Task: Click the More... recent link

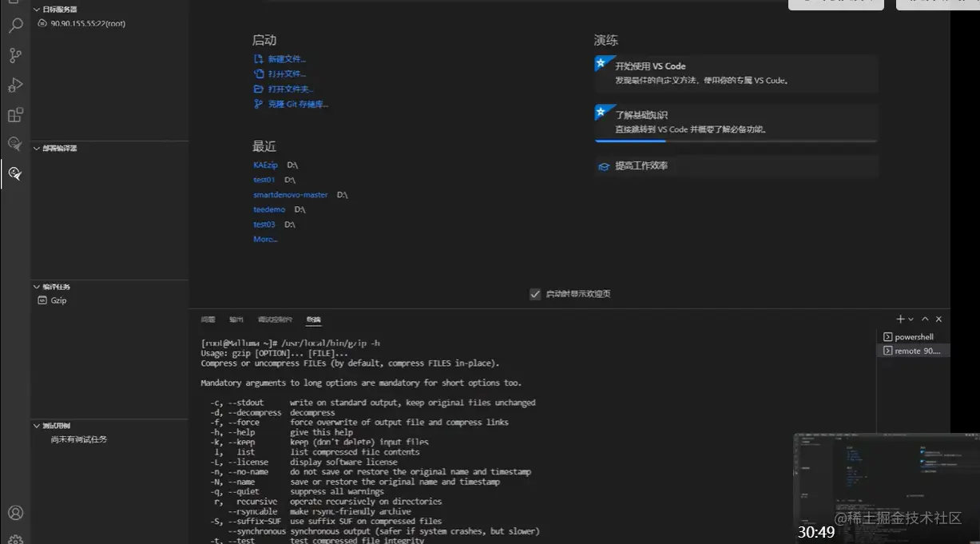Action: [265, 239]
